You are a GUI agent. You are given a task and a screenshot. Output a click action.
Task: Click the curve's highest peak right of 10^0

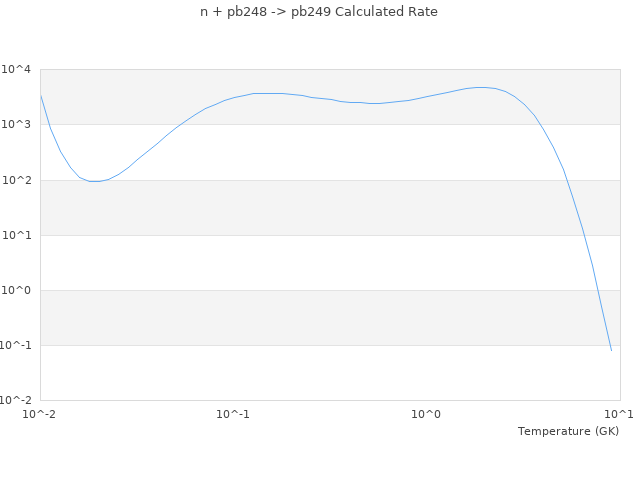(482, 87)
